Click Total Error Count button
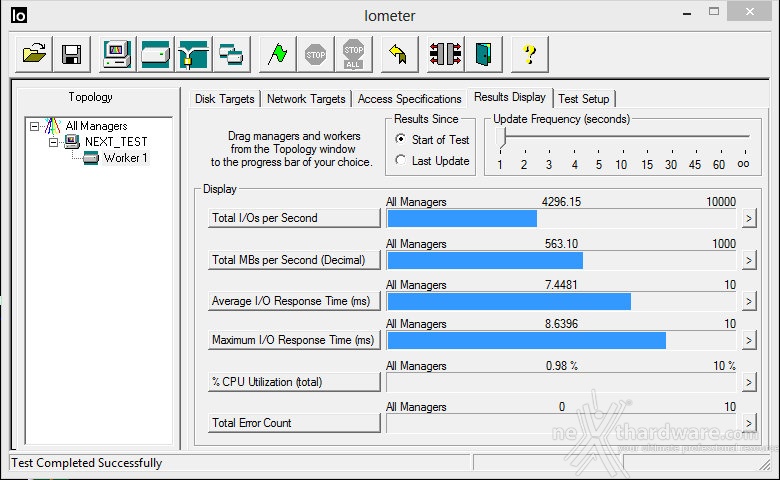This screenshot has width=780, height=480. (294, 423)
